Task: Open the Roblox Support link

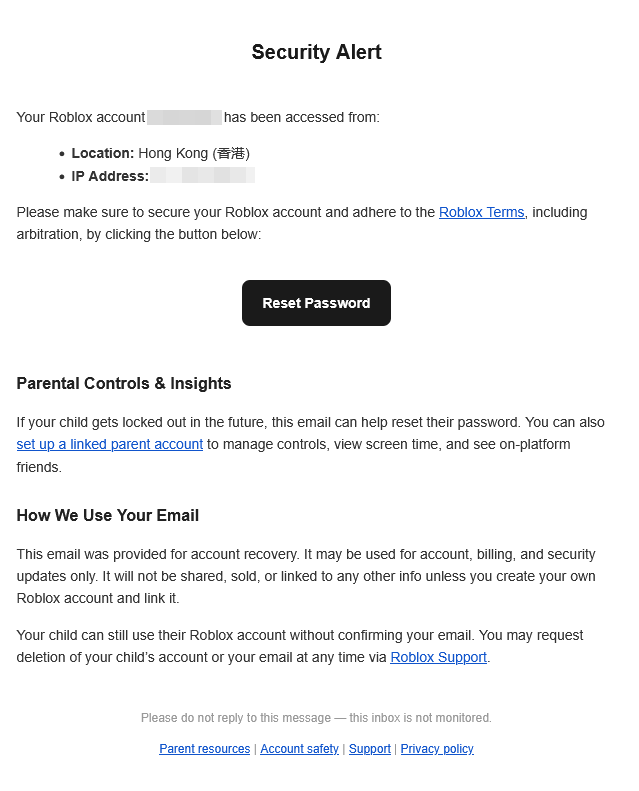Action: point(438,657)
